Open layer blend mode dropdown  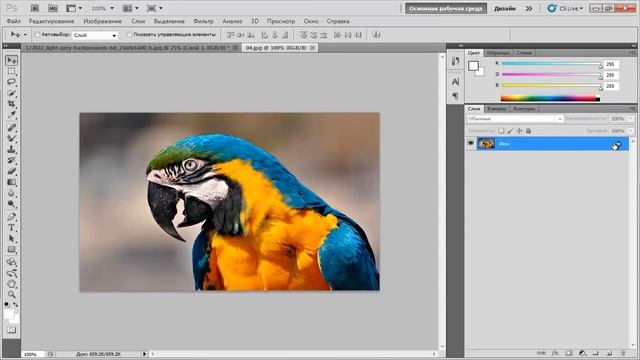tap(515, 119)
